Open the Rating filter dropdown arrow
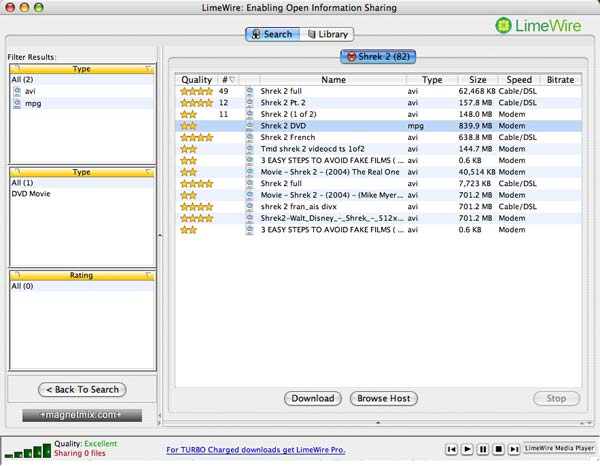This screenshot has height=466, width=600. pyautogui.click(x=148, y=275)
